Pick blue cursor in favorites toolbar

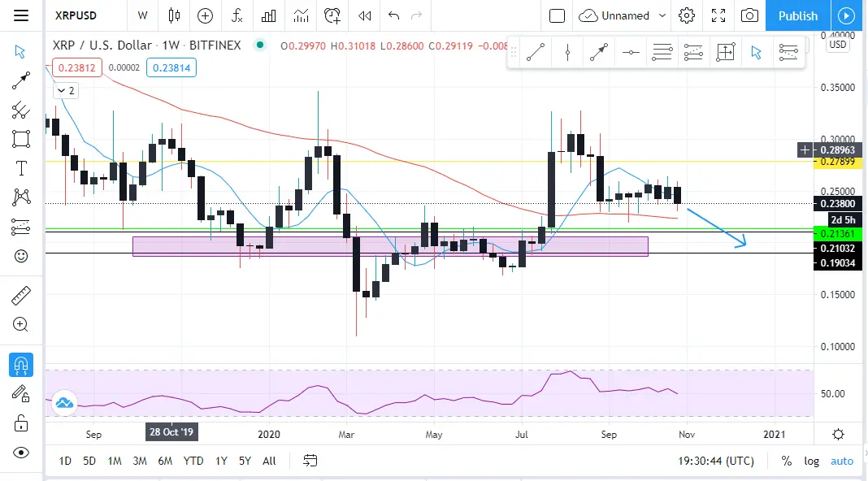pyautogui.click(x=757, y=53)
